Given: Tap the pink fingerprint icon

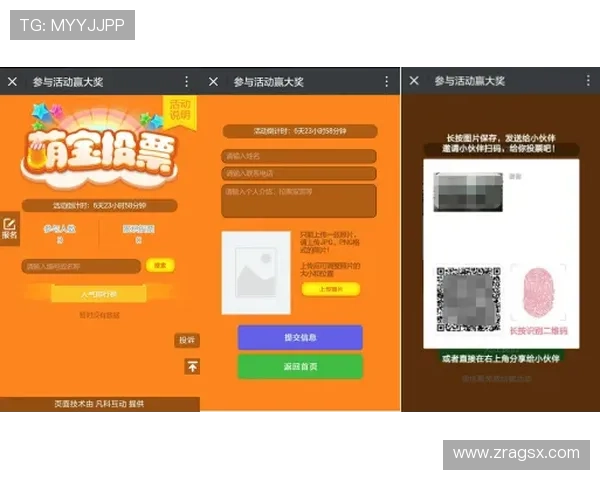Looking at the screenshot, I should click(538, 293).
